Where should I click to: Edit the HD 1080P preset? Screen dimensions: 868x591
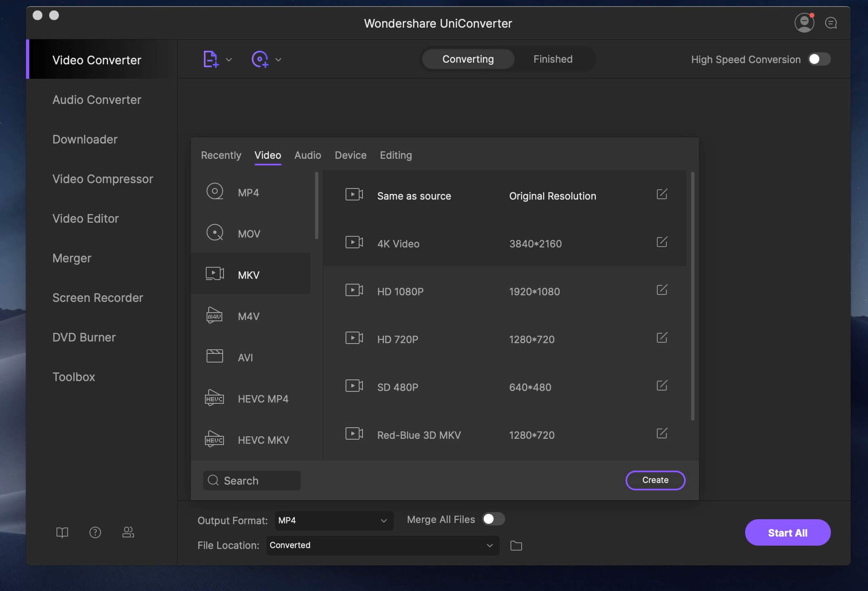(662, 290)
